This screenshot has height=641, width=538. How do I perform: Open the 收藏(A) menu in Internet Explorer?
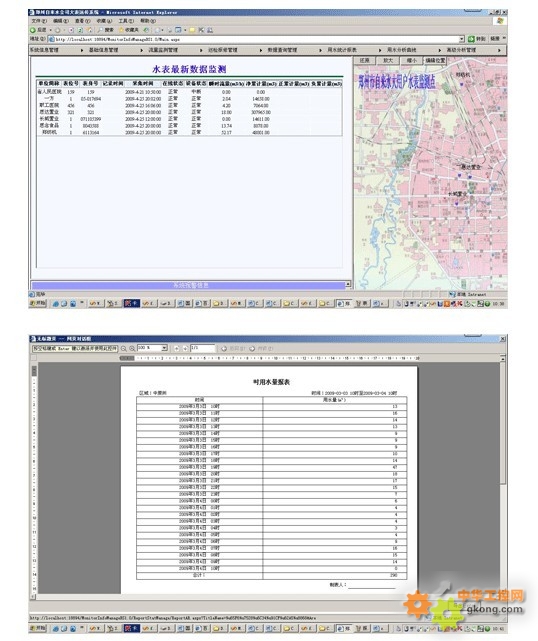tap(104, 20)
